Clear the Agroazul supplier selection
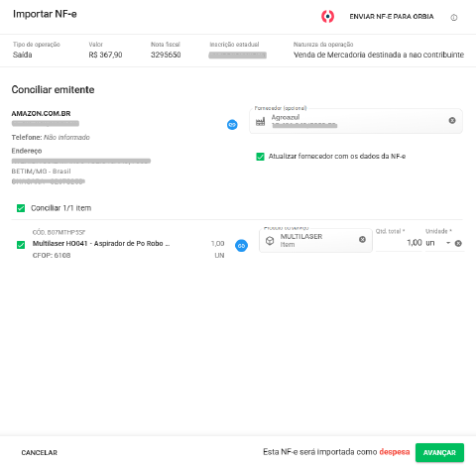476x466 pixels. point(452,121)
